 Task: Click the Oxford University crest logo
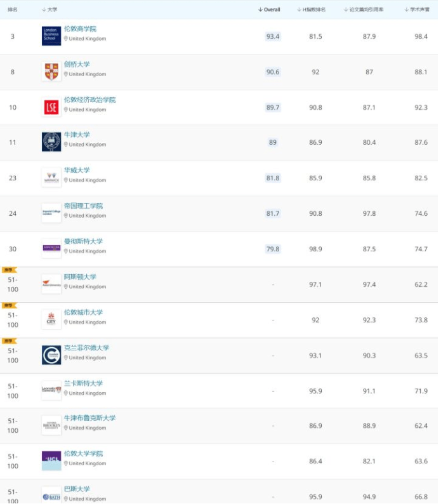coord(51,142)
